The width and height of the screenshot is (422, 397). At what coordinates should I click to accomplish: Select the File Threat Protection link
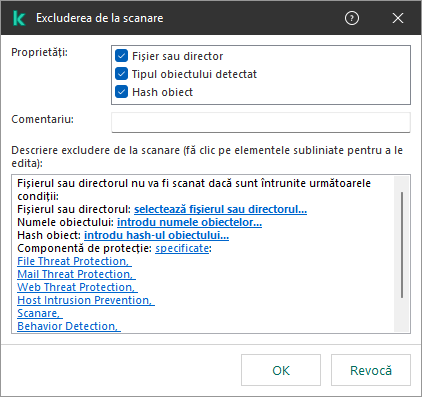74,261
